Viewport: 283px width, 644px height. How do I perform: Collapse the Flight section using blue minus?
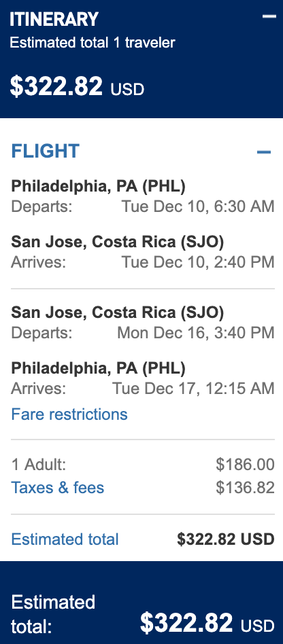point(264,152)
